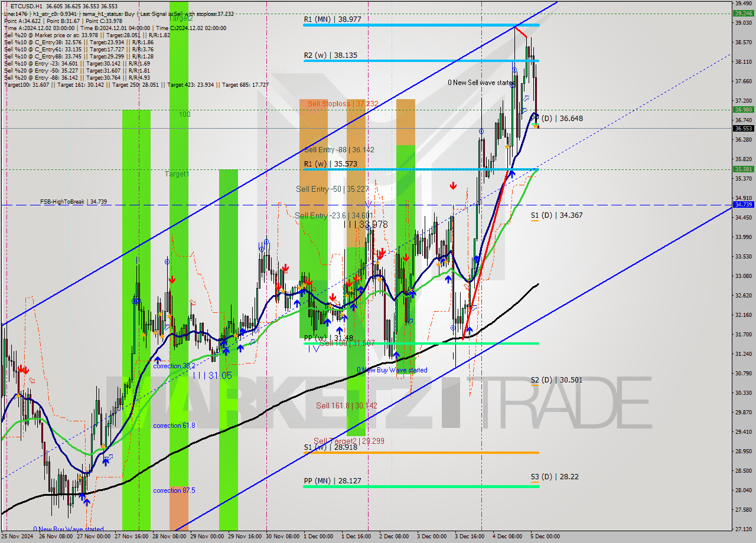Click the '25 Nov 2024' date label
The image size is (756, 543).
point(17,537)
